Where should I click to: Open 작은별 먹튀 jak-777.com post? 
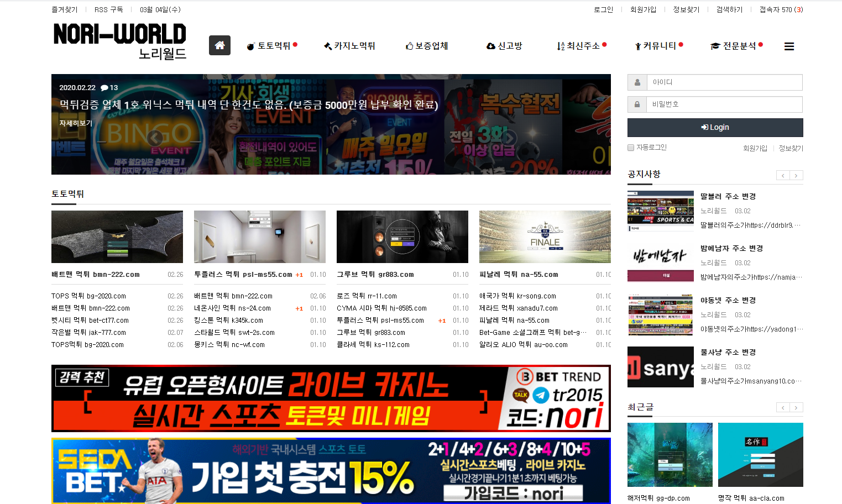point(88,333)
